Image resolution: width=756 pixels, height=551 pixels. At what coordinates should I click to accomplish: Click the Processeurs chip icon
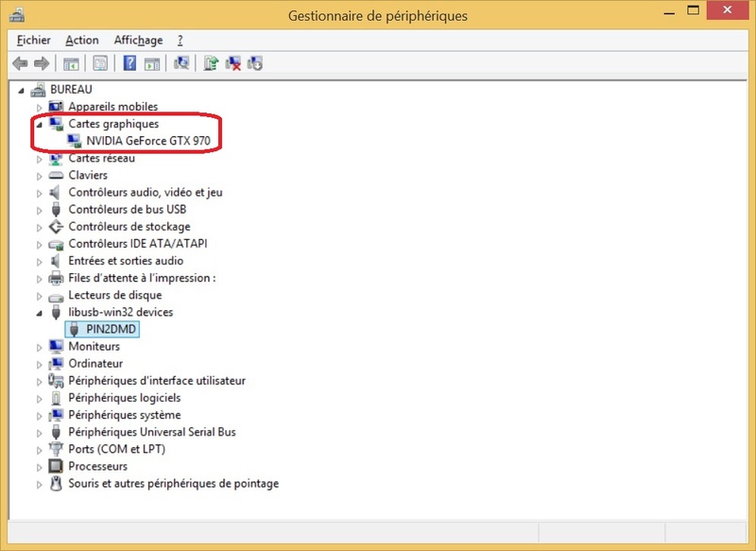(56, 466)
